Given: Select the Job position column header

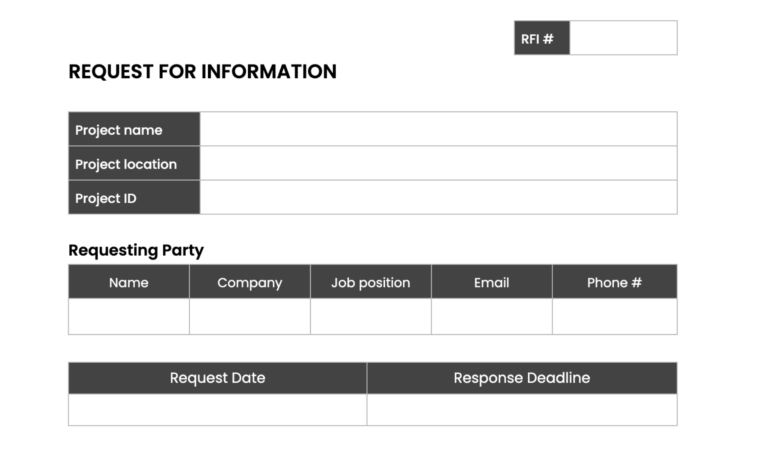Looking at the screenshot, I should pyautogui.click(x=371, y=282).
